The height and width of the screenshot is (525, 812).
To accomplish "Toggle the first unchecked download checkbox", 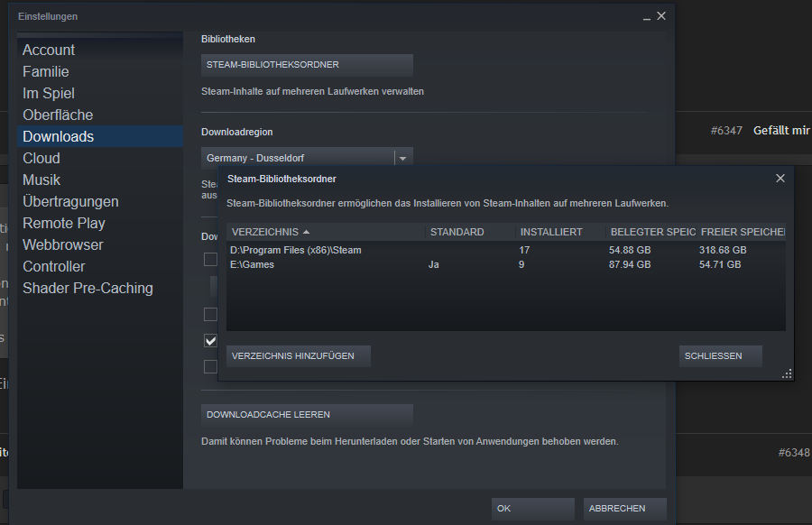I will click(x=210, y=259).
